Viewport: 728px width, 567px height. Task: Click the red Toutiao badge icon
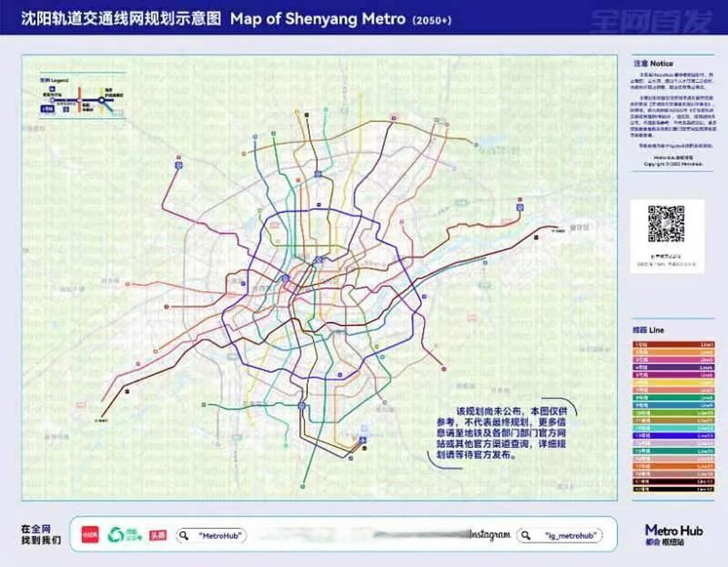[158, 535]
